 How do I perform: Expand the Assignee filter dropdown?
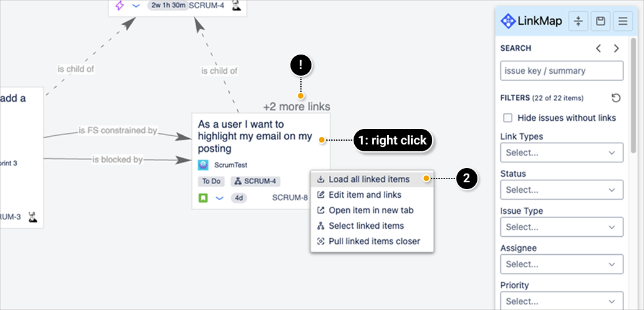561,264
